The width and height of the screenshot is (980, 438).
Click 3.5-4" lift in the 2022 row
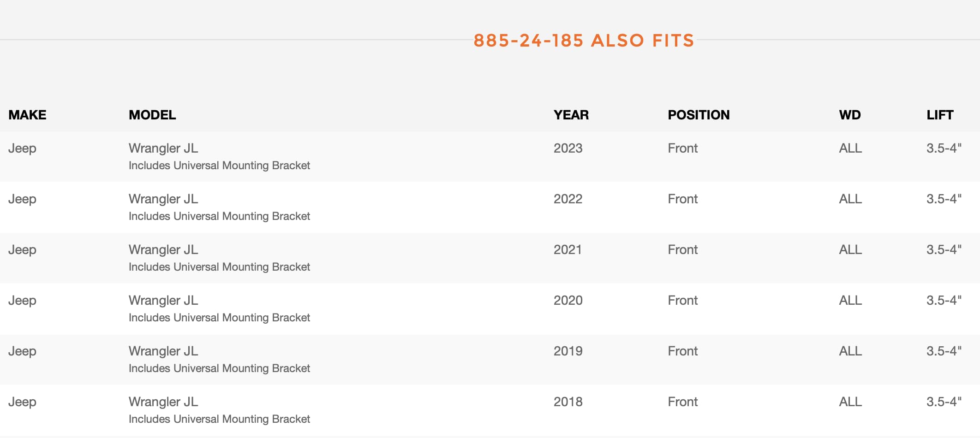coord(944,199)
